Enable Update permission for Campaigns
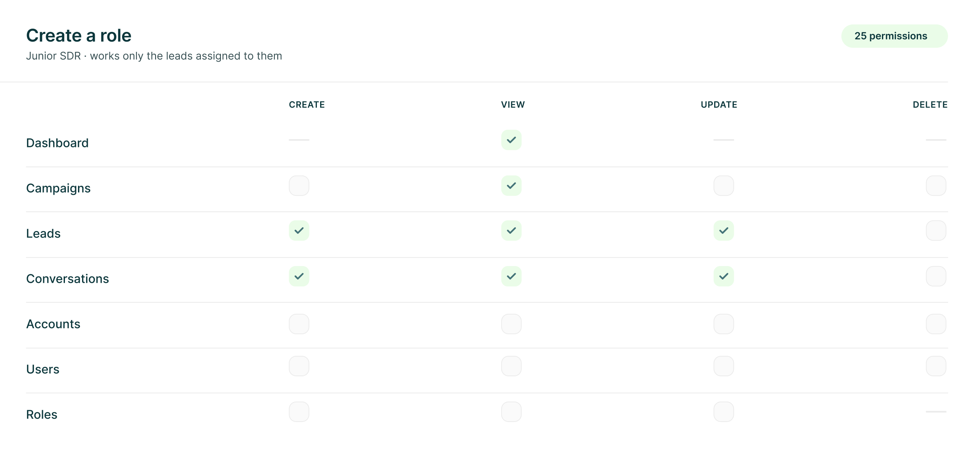Screen dimensions: 980x453 [x=724, y=186]
